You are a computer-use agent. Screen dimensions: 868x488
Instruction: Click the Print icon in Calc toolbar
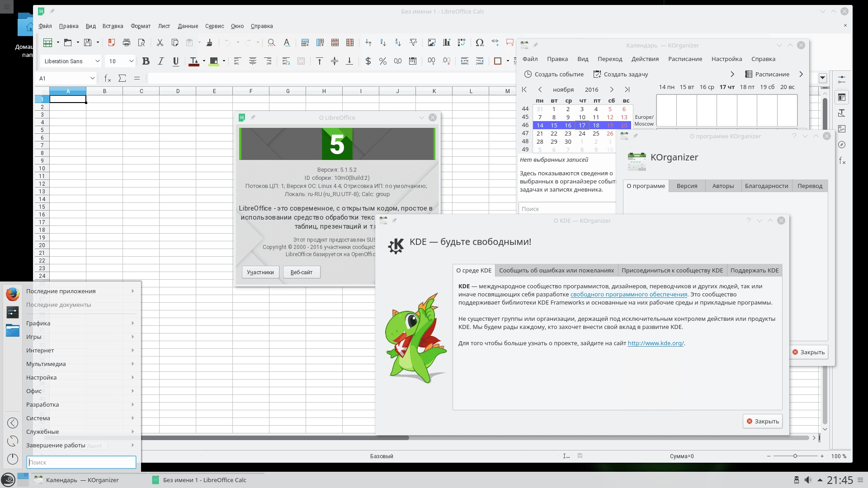tap(127, 42)
